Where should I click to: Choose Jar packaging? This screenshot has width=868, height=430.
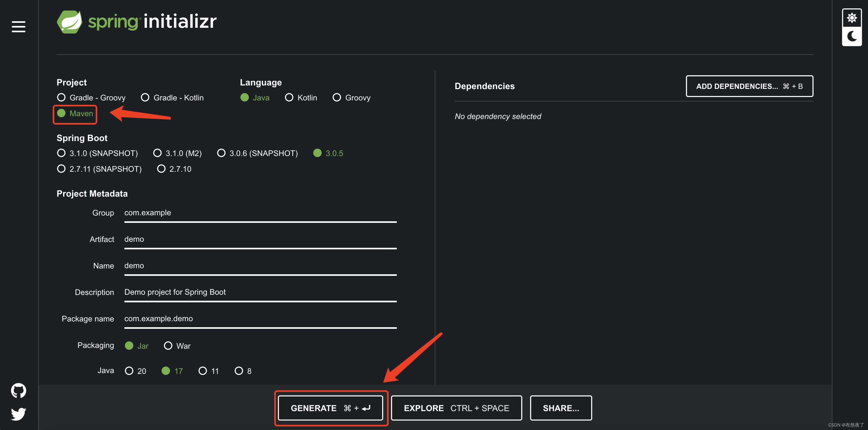(136, 346)
